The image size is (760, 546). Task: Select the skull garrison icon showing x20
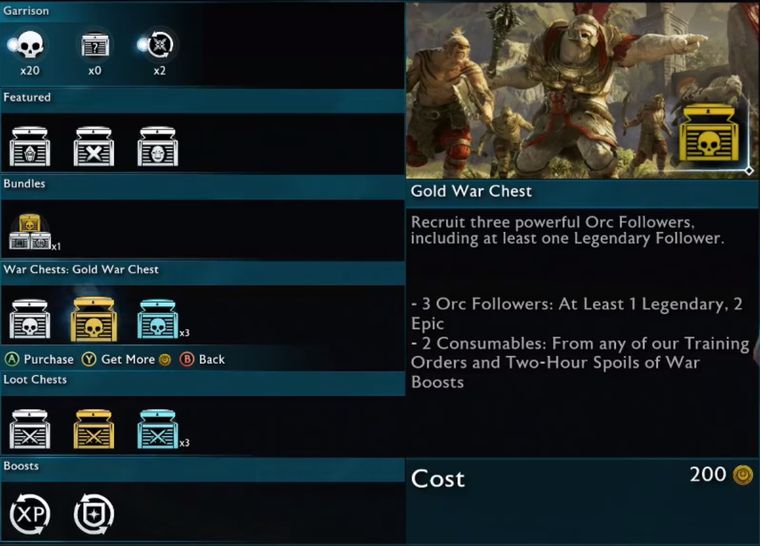coord(29,45)
